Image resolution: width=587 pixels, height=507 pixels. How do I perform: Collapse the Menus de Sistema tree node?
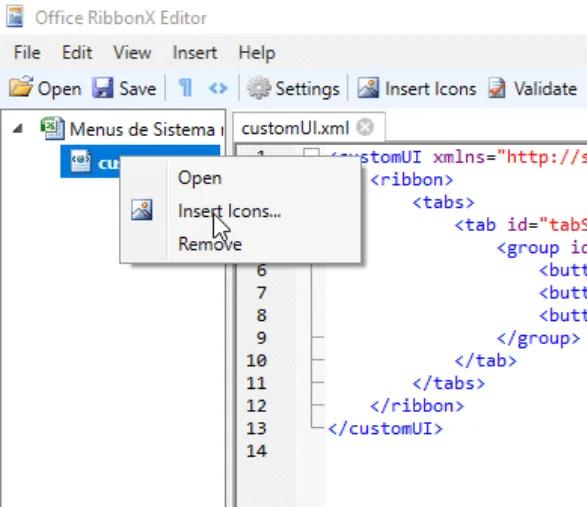tap(18, 129)
